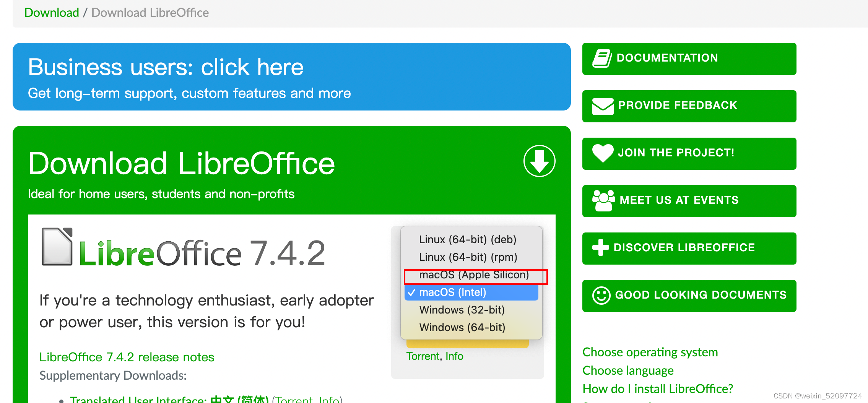Screen dimensions: 868x403
Task: Select Linux (64-bit) (deb) option
Action: 471,239
